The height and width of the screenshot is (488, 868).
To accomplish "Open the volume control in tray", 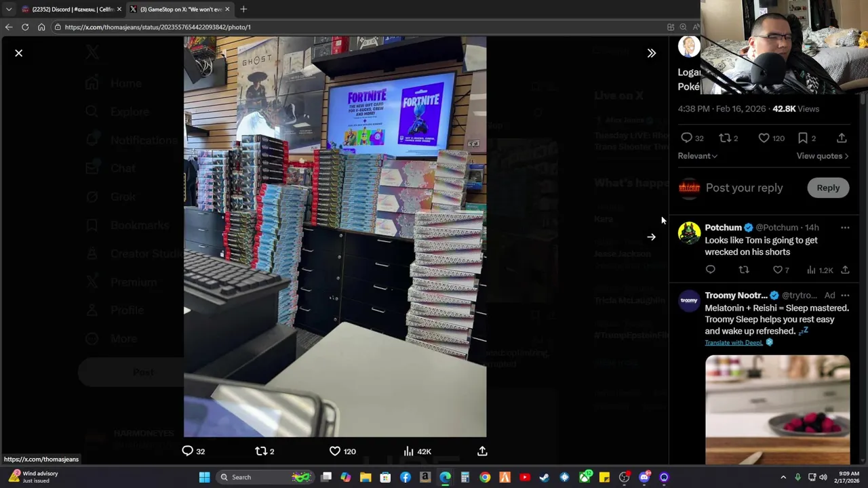I will pyautogui.click(x=824, y=477).
